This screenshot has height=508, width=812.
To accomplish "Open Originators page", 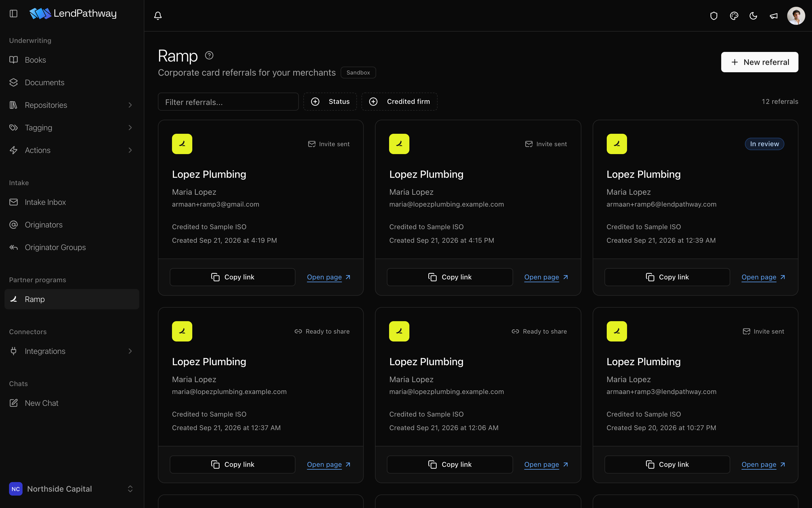I will tap(72, 225).
